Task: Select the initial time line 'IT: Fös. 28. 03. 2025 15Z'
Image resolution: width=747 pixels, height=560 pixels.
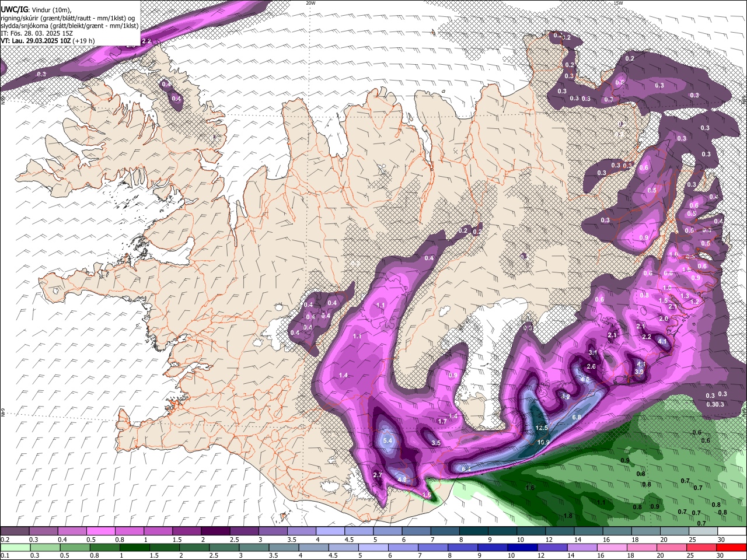Action: click(x=36, y=33)
